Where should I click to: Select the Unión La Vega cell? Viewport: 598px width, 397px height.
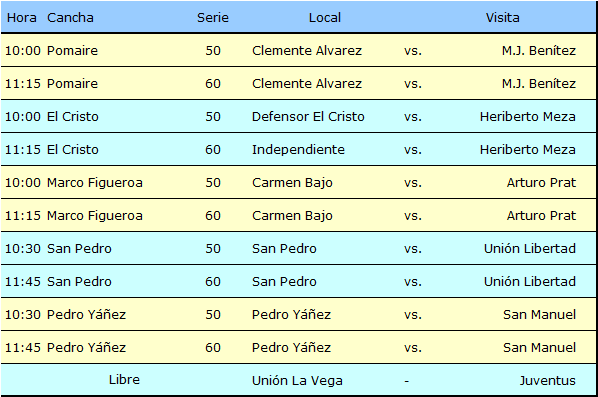pyautogui.click(x=297, y=381)
